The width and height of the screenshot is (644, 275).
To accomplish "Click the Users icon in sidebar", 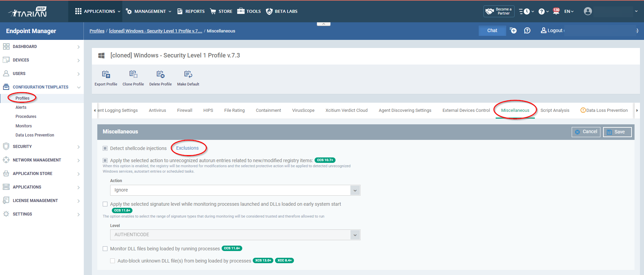I will point(6,73).
